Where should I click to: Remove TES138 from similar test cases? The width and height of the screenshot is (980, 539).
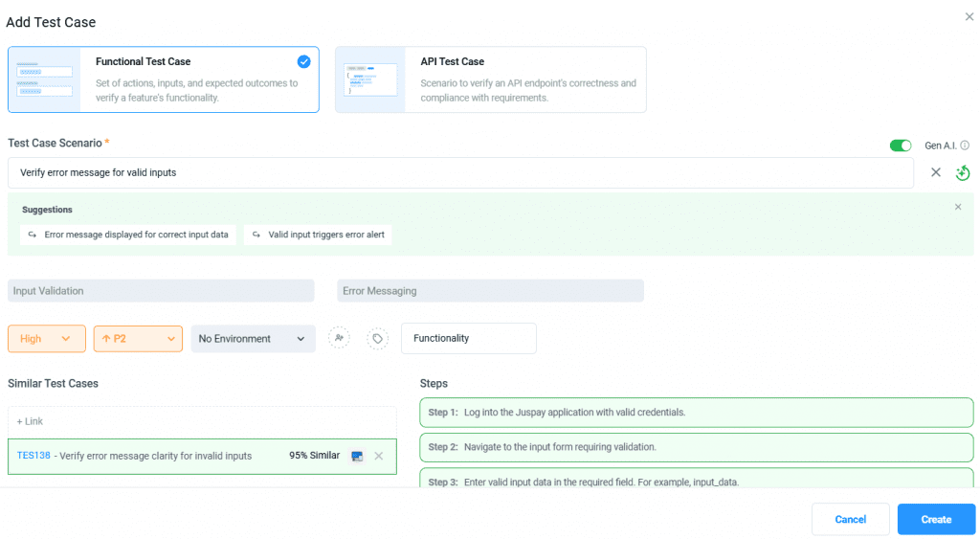coord(379,456)
